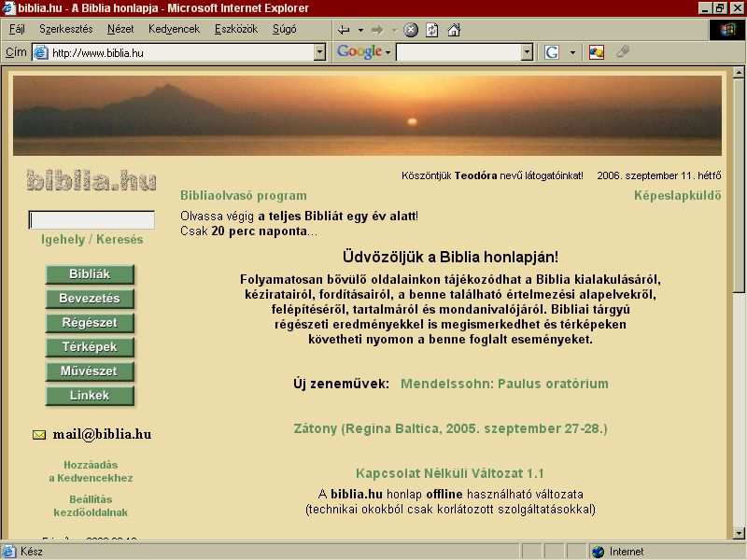Expand the Google search box history dropdown
This screenshot has width=747, height=560.
[527, 52]
